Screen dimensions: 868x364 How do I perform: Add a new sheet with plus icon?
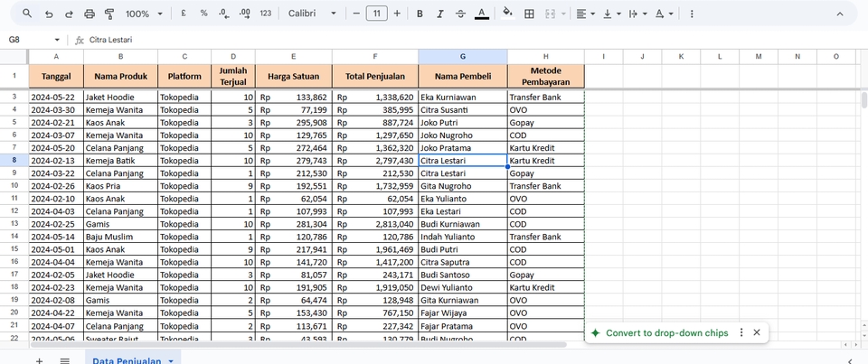(x=39, y=361)
